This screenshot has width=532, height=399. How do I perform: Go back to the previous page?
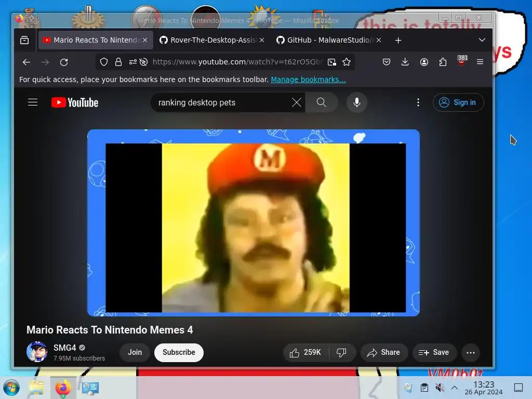coord(26,62)
